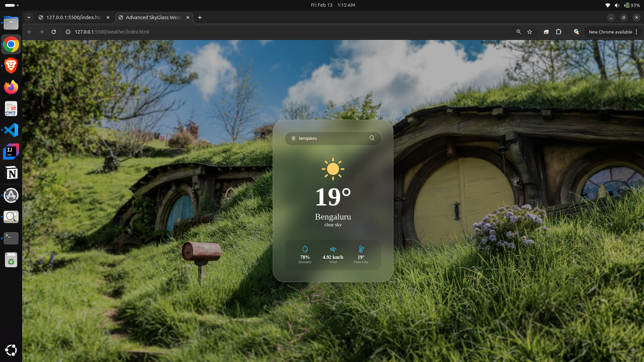Screen dimensions: 644x362
Task: Open the tab search dropdown chevron
Action: (x=29, y=17)
